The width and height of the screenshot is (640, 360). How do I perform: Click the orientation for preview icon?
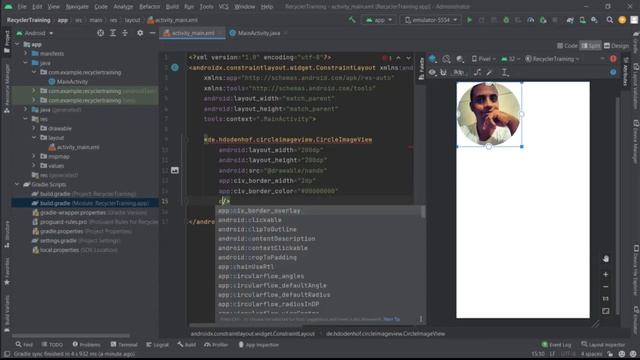446,59
